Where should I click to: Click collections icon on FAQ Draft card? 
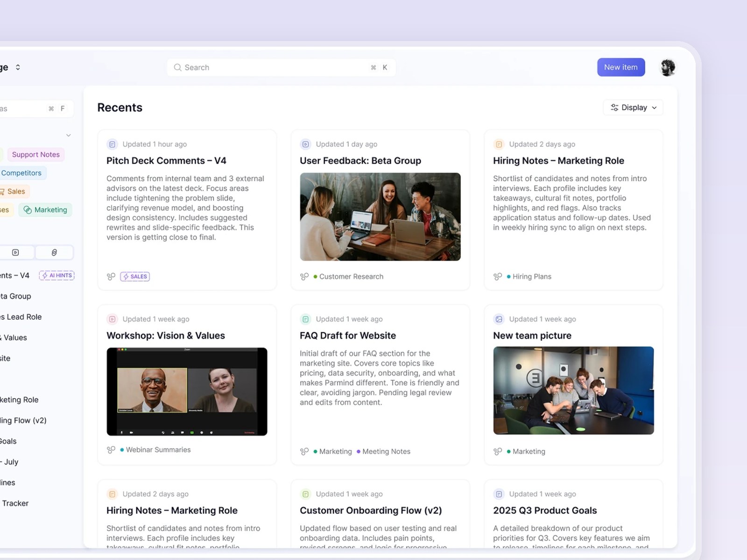click(304, 452)
